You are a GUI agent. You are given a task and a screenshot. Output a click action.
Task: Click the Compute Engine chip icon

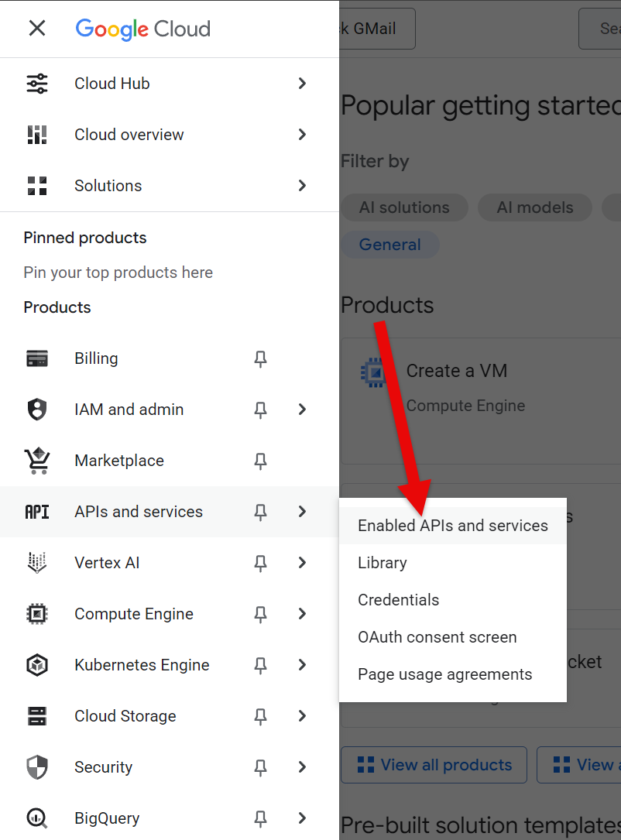(x=37, y=614)
